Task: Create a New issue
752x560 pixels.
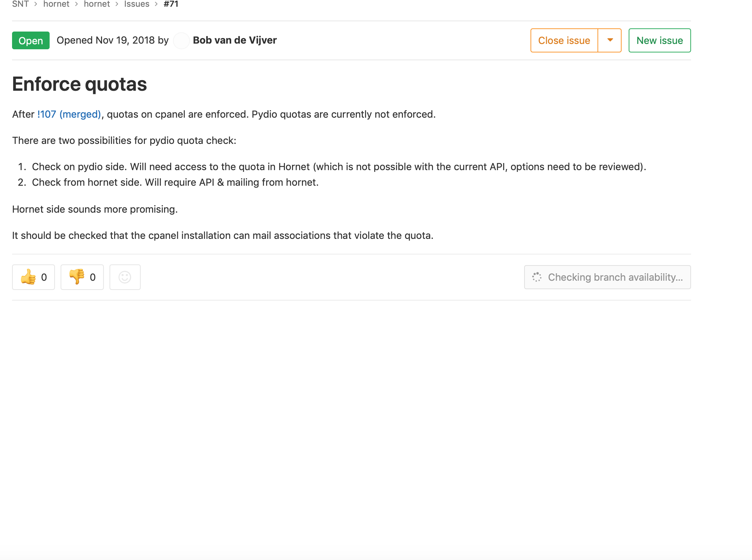Action: coord(660,40)
